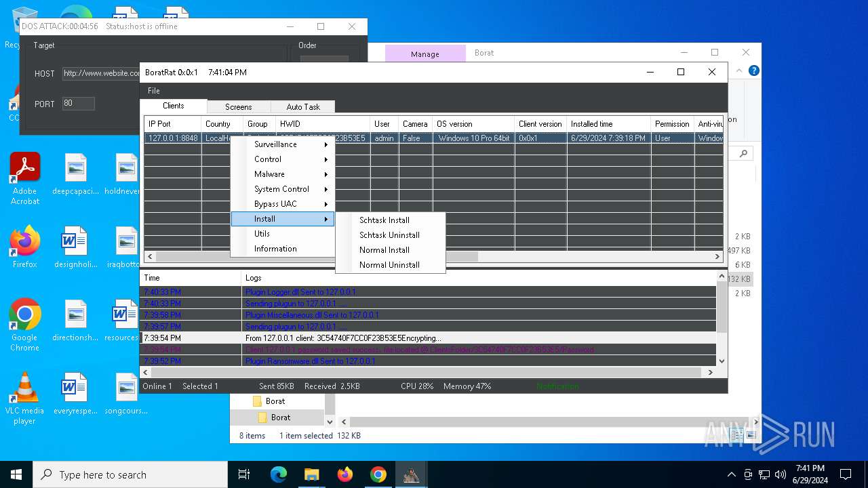868x488 pixels.
Task: Open the Control submenu
Action: coord(283,159)
